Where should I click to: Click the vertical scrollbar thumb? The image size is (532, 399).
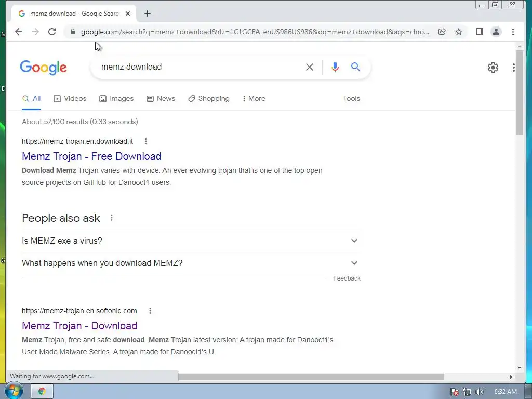[x=520, y=93]
